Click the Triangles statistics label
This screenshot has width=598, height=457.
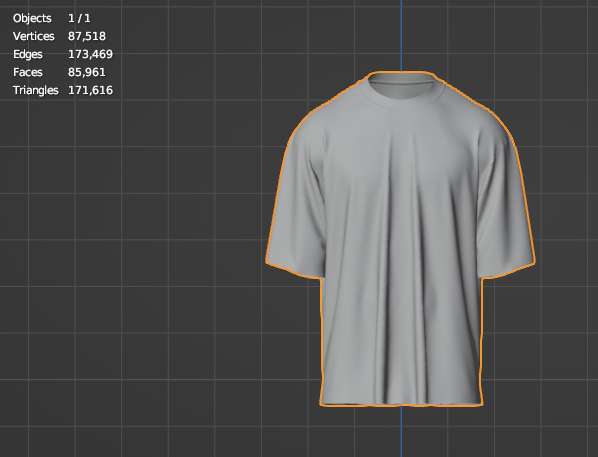click(x=35, y=90)
